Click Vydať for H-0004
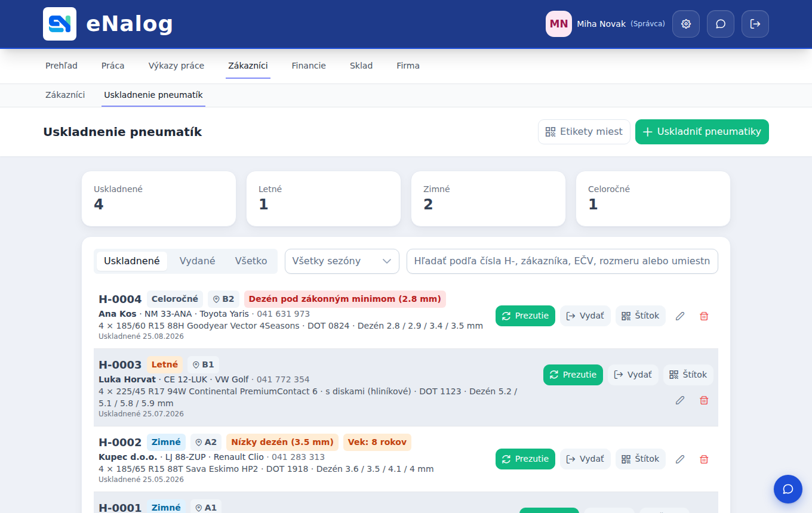This screenshot has height=513, width=812. [x=585, y=316]
